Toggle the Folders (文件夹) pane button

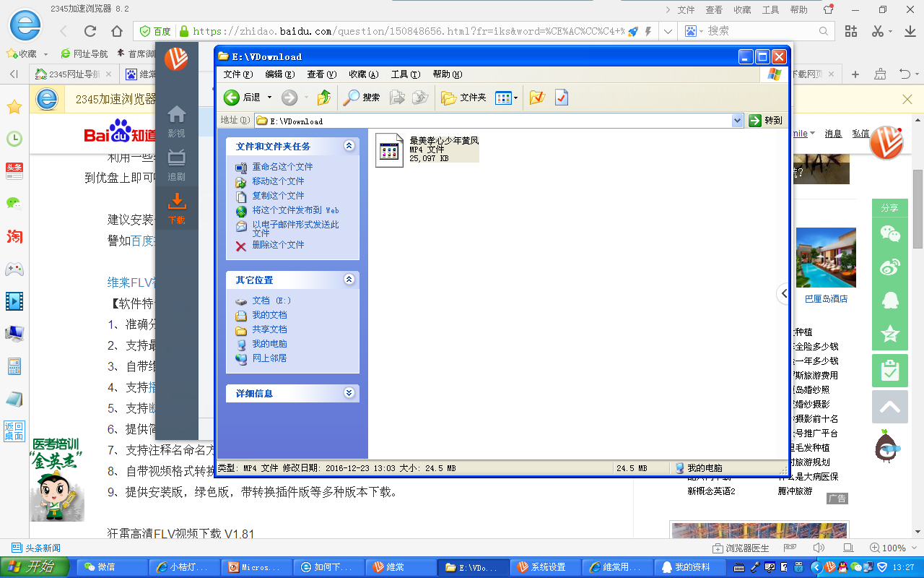coord(463,98)
